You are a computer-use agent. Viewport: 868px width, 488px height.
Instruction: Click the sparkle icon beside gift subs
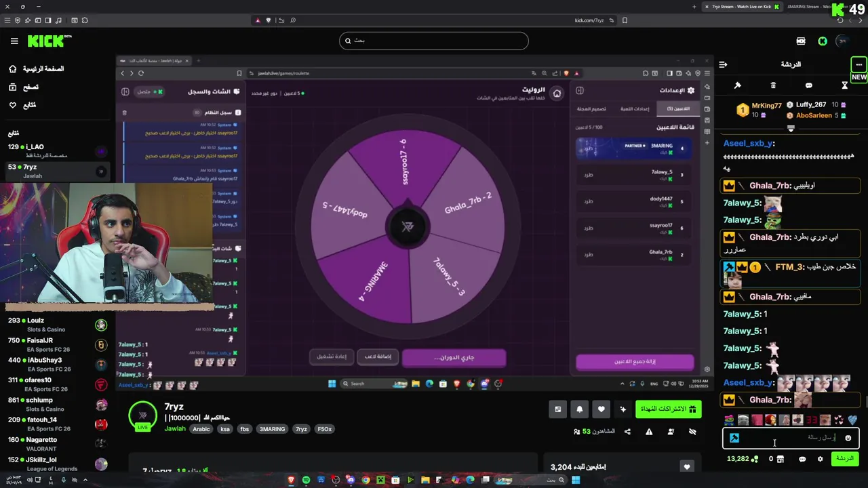[623, 409]
